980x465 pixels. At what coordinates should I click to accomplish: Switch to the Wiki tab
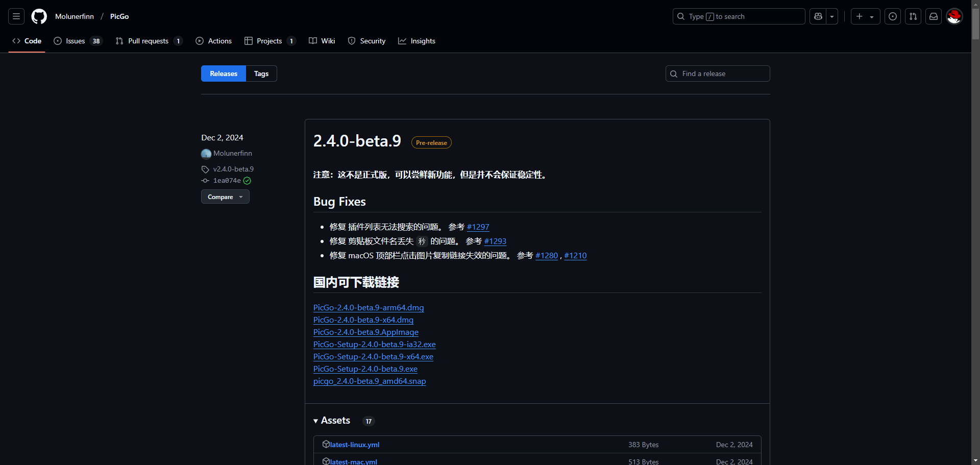(322, 41)
